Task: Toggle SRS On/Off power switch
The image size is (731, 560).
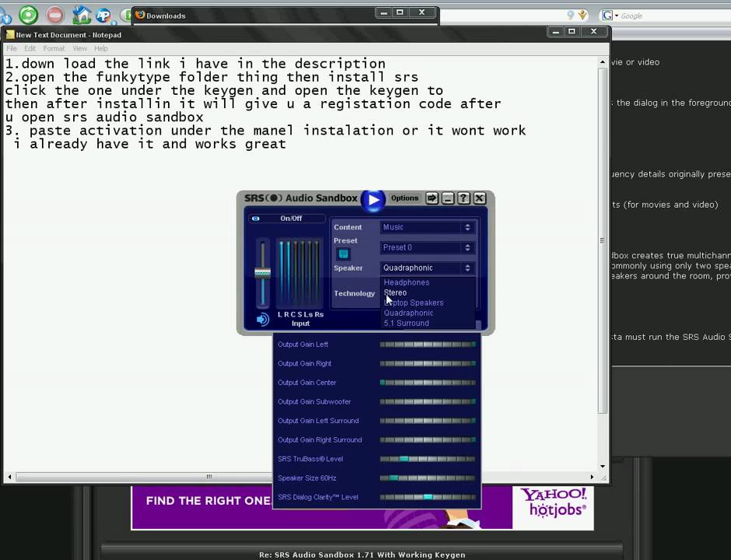Action: point(291,219)
